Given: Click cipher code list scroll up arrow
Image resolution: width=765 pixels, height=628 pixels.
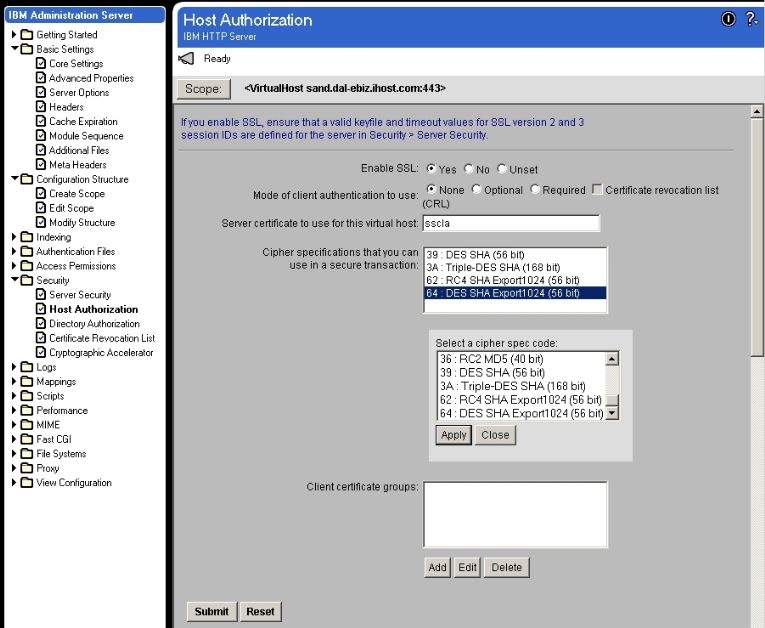Looking at the screenshot, I should click(x=612, y=359).
